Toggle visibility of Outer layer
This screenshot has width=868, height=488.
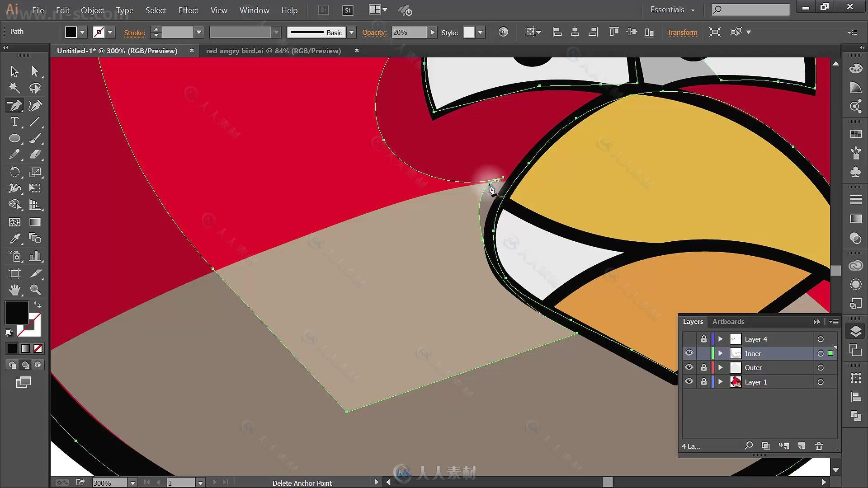690,368
